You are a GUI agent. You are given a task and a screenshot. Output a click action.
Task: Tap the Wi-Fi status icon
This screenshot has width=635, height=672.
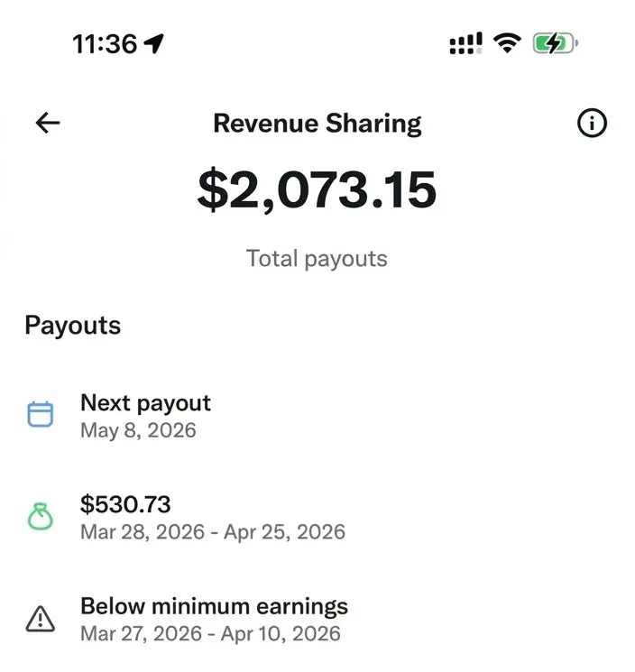coord(509,43)
